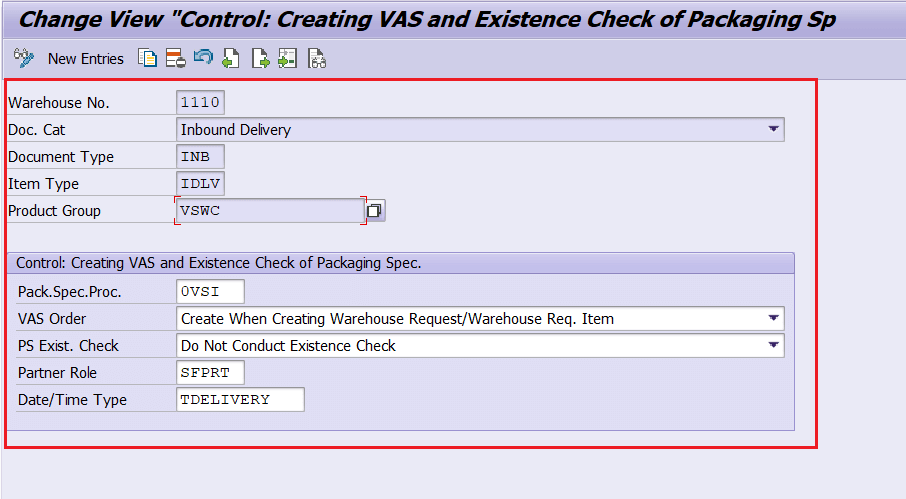Click the New Entries button
Screen dimensions: 906x499
click(86, 59)
